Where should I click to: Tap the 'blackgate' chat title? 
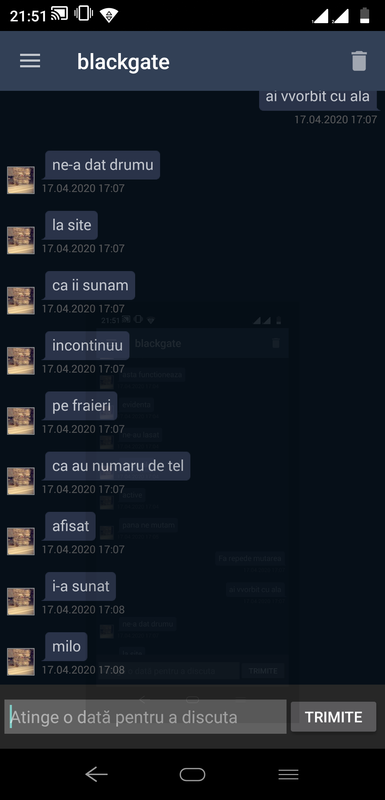tap(123, 62)
